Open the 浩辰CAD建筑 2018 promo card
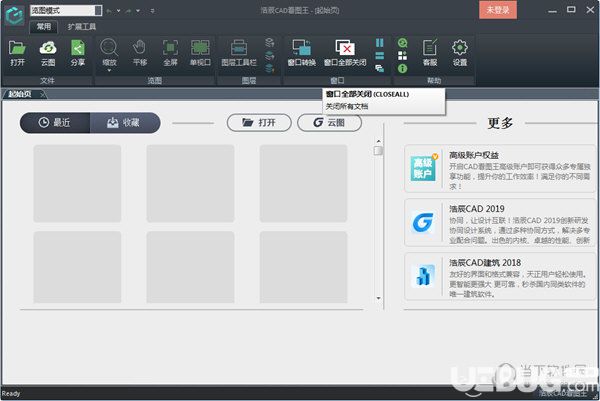 500,276
